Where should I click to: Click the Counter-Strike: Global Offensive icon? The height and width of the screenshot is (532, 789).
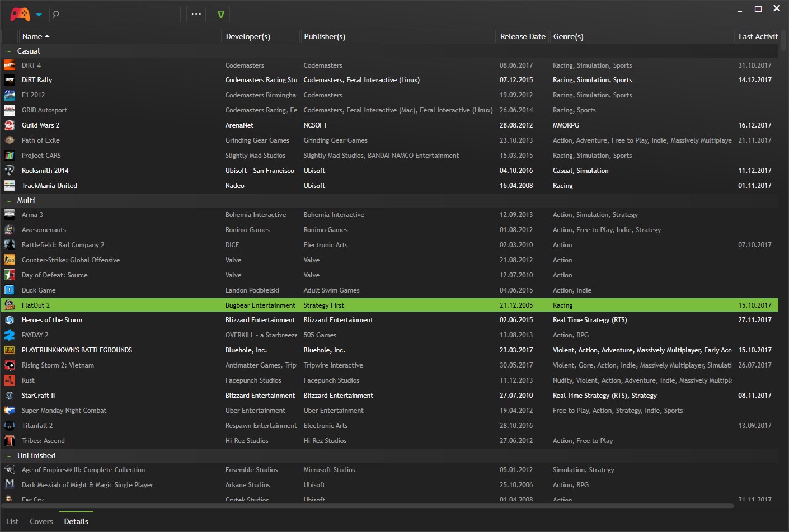point(10,260)
